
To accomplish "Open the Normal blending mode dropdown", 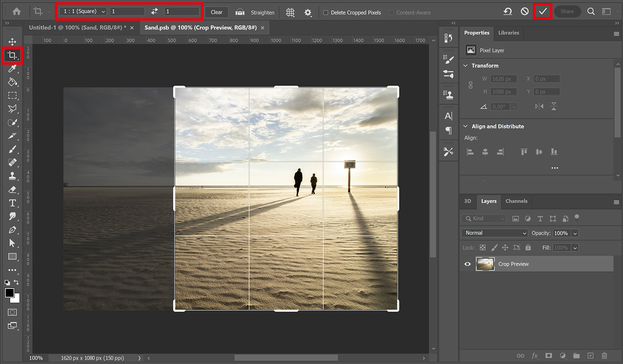I will tap(494, 233).
